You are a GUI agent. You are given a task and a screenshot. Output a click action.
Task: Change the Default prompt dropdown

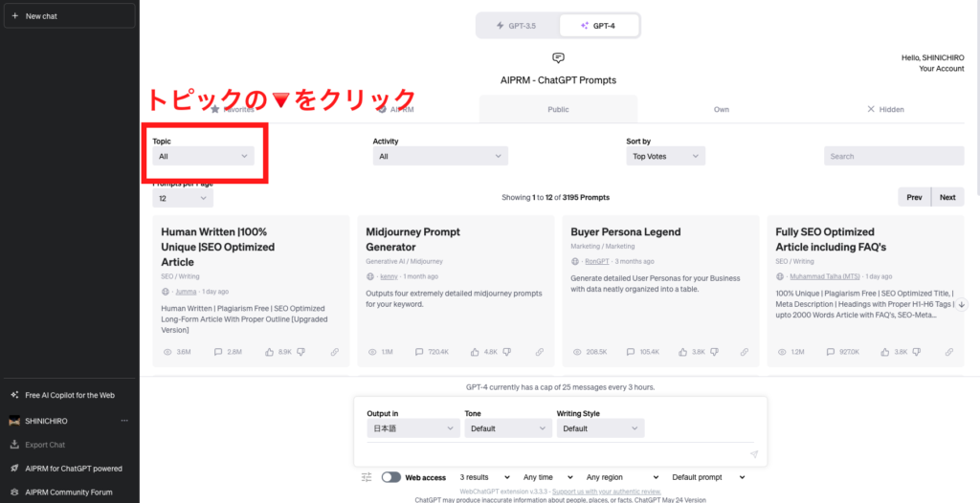coord(709,477)
